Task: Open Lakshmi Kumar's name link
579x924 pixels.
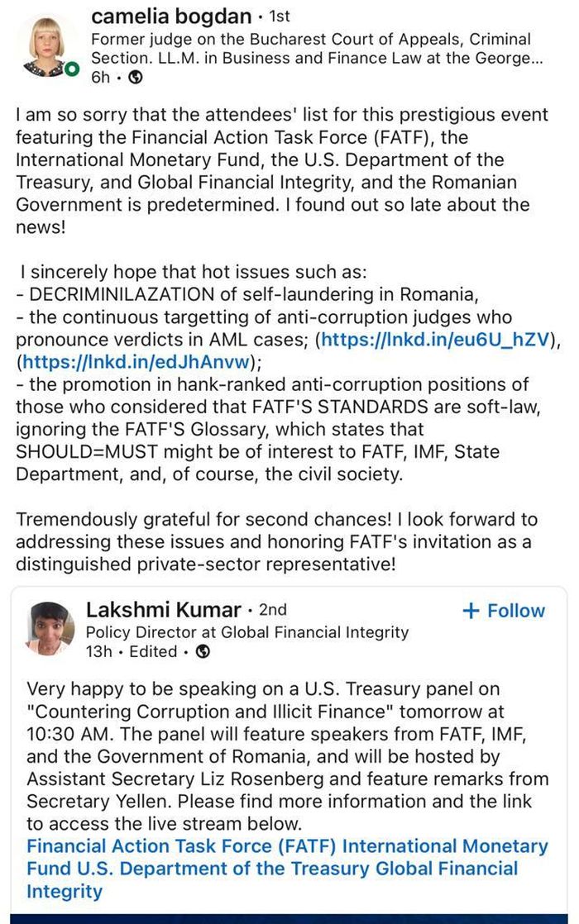Action: [x=162, y=611]
